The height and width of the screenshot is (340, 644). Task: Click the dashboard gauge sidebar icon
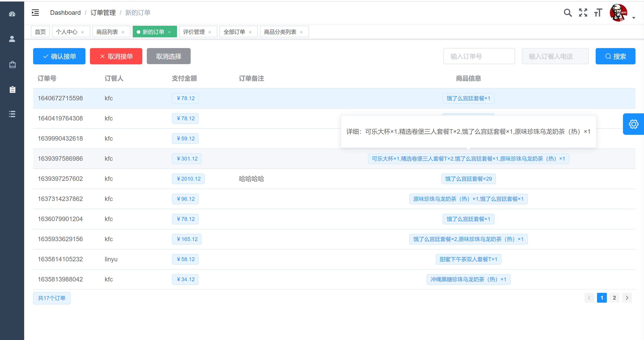tap(12, 14)
